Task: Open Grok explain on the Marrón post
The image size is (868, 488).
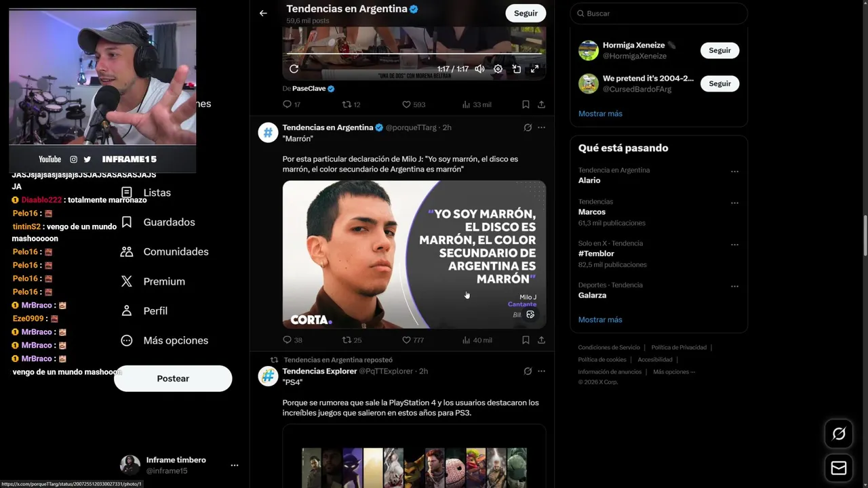Action: (528, 127)
